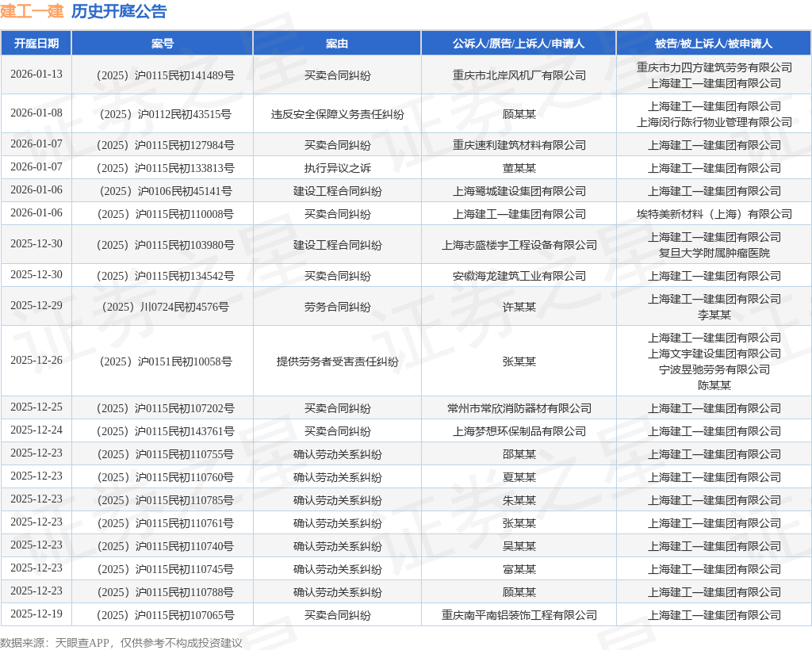The height and width of the screenshot is (650, 812).
Task: Click the 公诉人/原告/上诉人/申请人 column header
Action: [519, 44]
